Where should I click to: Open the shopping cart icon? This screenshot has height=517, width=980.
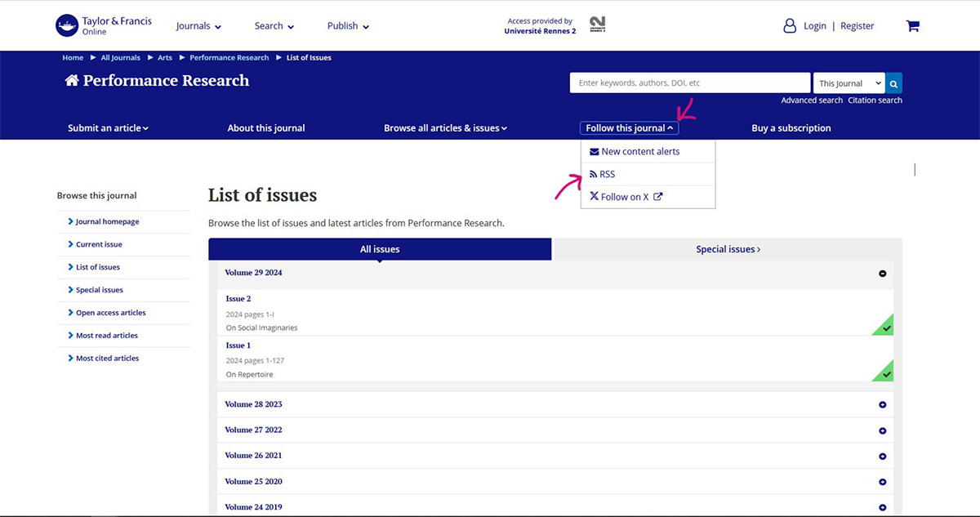[x=913, y=26]
